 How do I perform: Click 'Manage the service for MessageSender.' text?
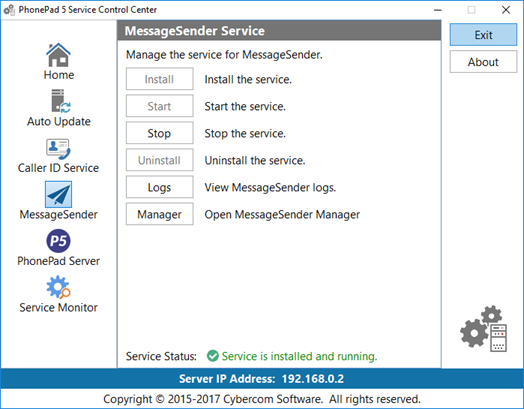(x=224, y=54)
